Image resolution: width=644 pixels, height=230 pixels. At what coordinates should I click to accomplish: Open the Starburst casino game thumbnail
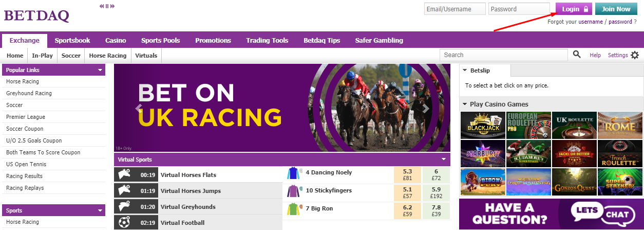click(482, 153)
